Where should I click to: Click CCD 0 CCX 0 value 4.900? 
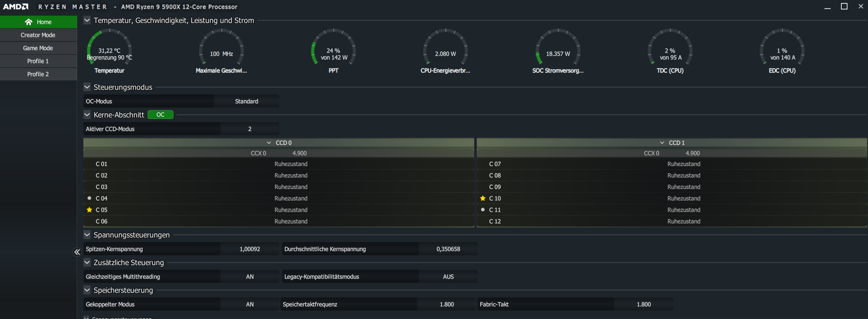point(299,153)
